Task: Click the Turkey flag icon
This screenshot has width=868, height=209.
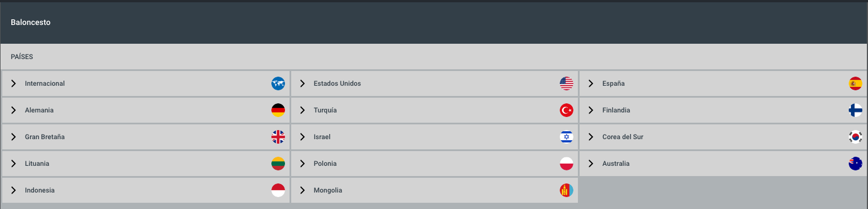Action: pyautogui.click(x=567, y=110)
